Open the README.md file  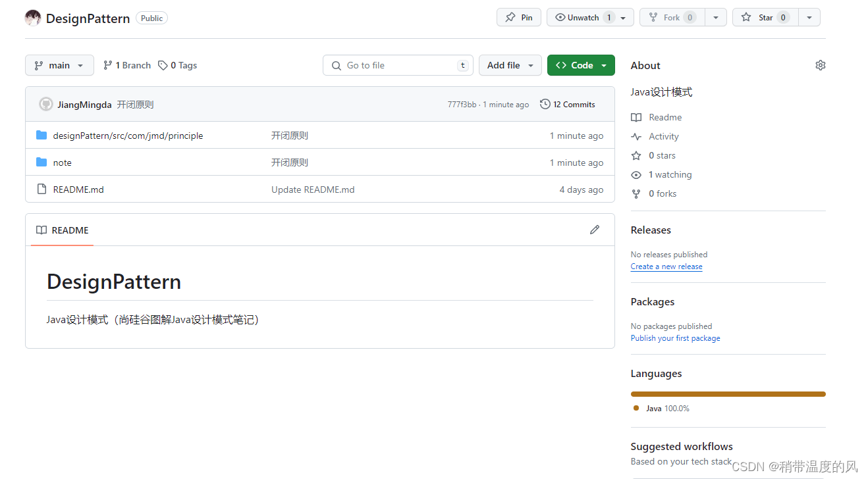click(78, 189)
